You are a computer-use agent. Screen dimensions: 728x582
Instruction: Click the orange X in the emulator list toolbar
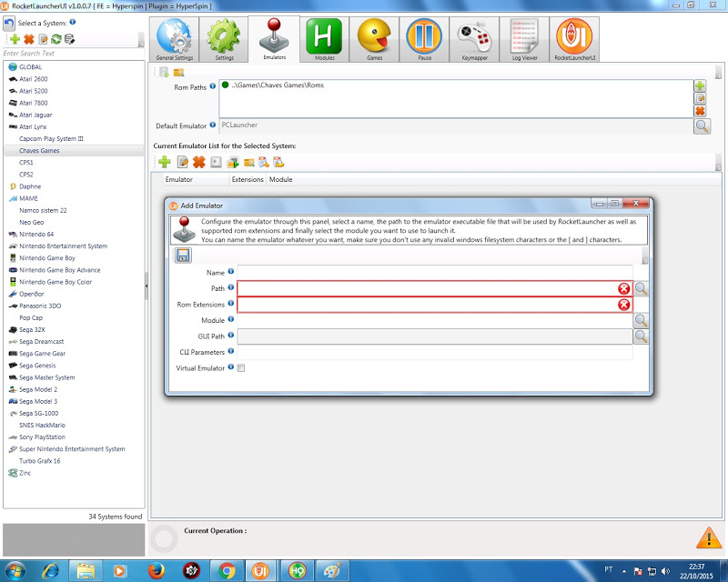tap(198, 162)
